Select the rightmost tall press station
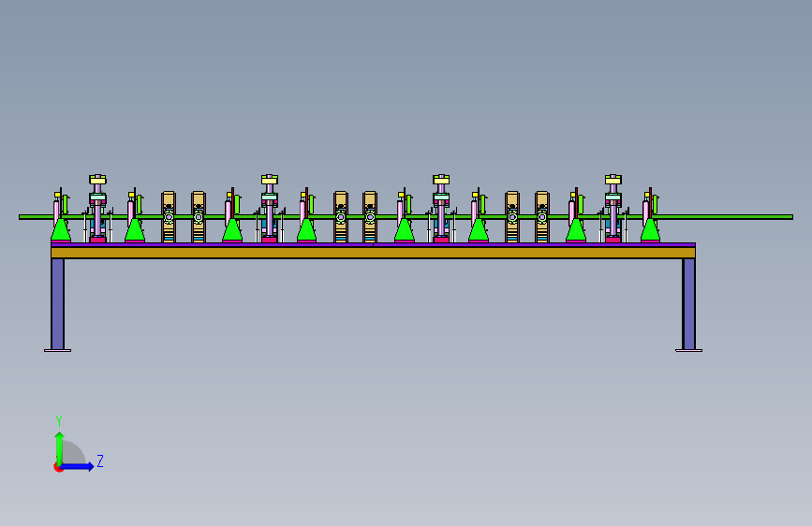This screenshot has height=526, width=812. (x=613, y=209)
